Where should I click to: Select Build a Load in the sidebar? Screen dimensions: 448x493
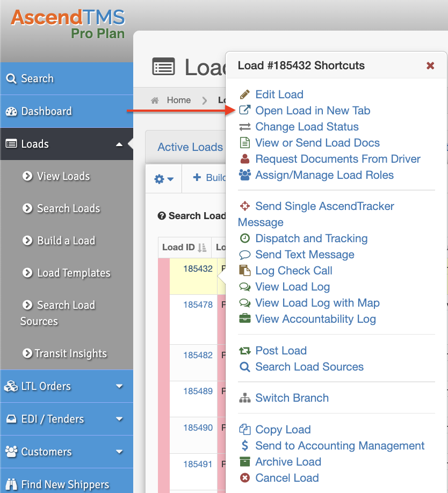[x=67, y=241]
